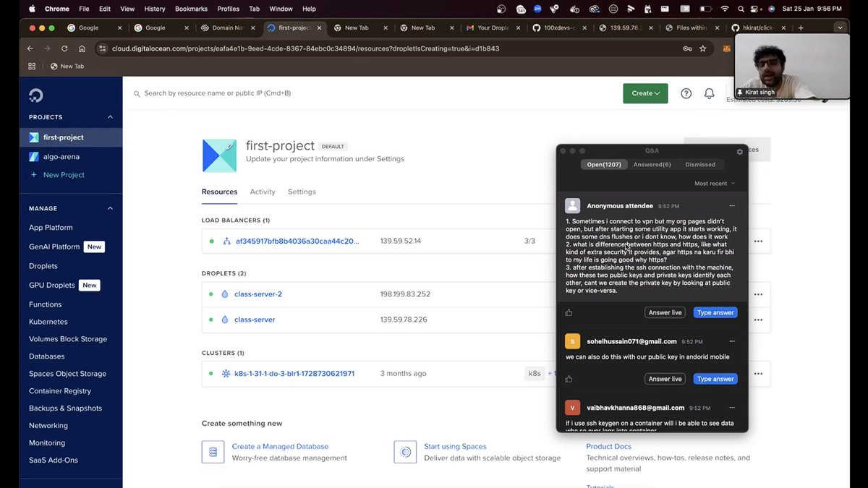The width and height of the screenshot is (868, 488).
Task: Click the DigitalOcean logo in sidebar
Action: pos(35,95)
